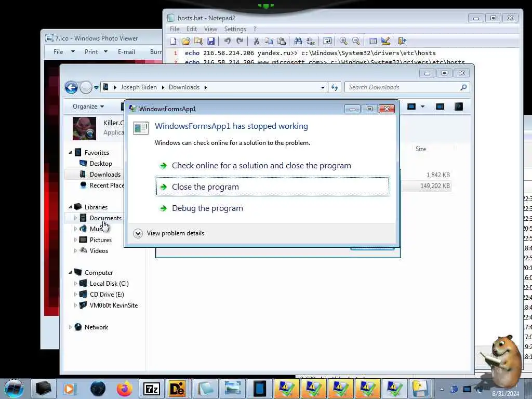This screenshot has width=532, height=399.
Task: Open the View menu in Notepad2
Action: pyautogui.click(x=210, y=29)
